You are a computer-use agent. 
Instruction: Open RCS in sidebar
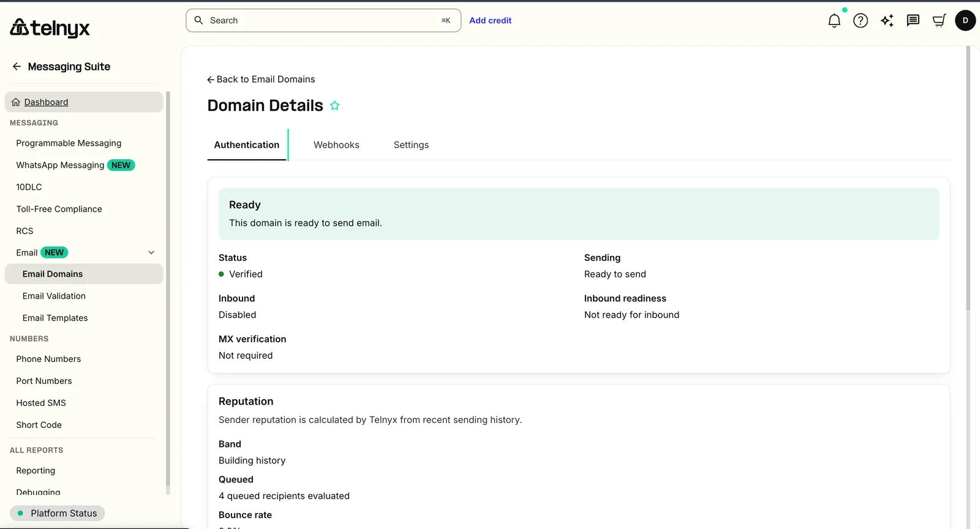[24, 231]
